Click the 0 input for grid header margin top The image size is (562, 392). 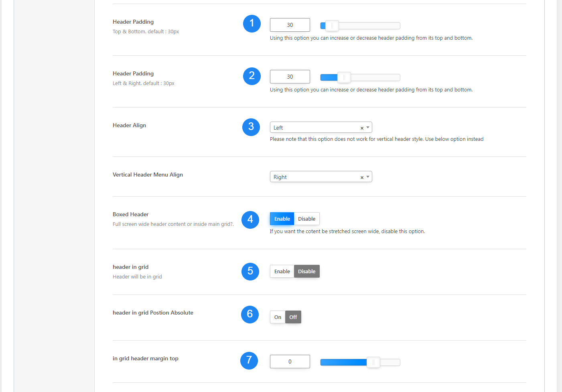click(x=290, y=361)
